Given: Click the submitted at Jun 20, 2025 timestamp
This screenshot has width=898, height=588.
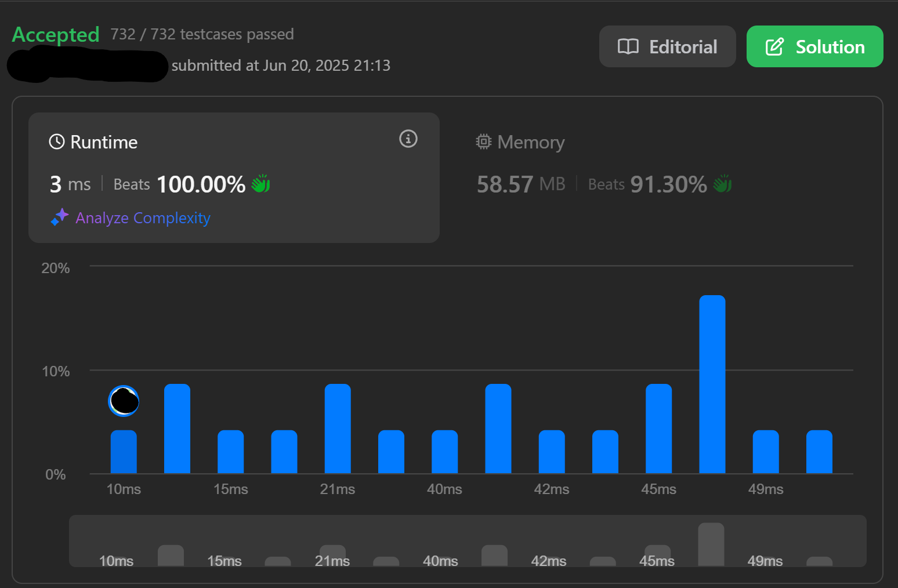Looking at the screenshot, I should (x=281, y=66).
